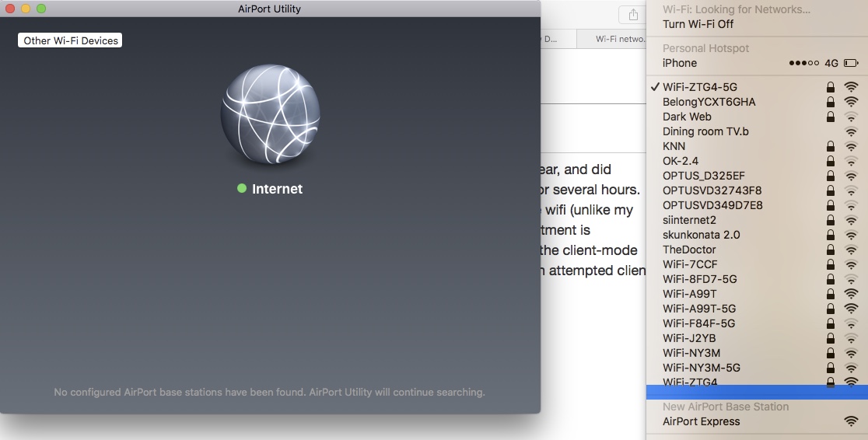The image size is (868, 440).
Task: Pick the skunkonata 2.0 network
Action: pos(758,235)
